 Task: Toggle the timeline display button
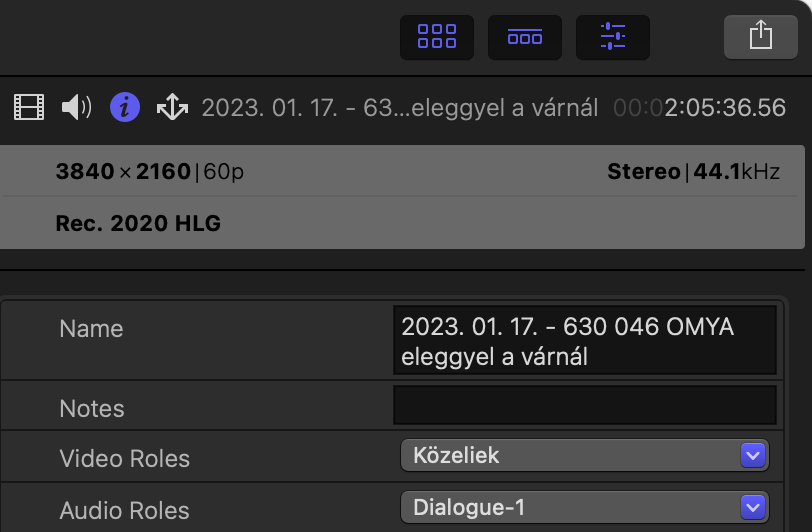tap(525, 37)
